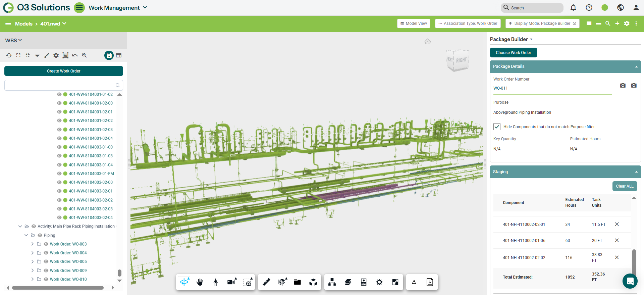Viewport: 644px width, 295px height.
Task: Click the home view icon above the model
Action: [428, 41]
